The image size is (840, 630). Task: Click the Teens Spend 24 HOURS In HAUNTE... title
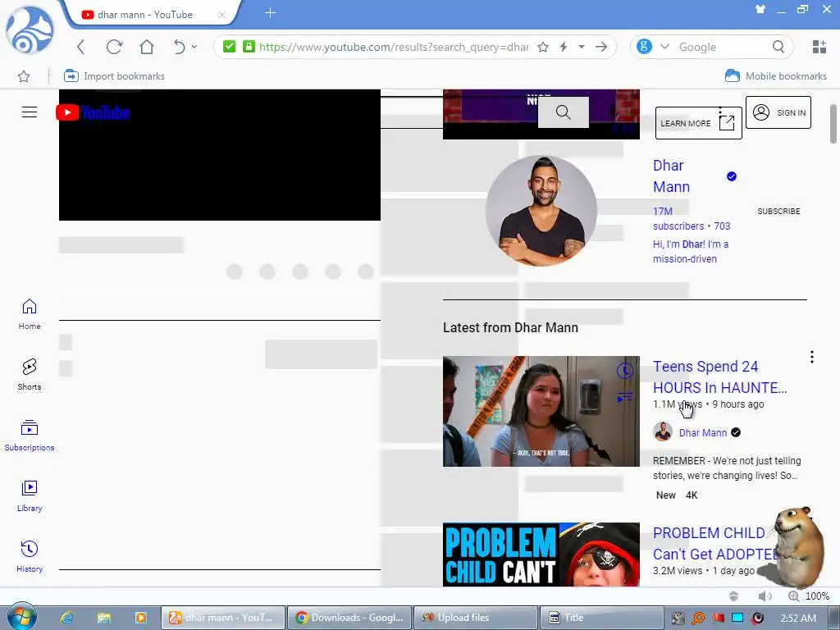tap(720, 377)
